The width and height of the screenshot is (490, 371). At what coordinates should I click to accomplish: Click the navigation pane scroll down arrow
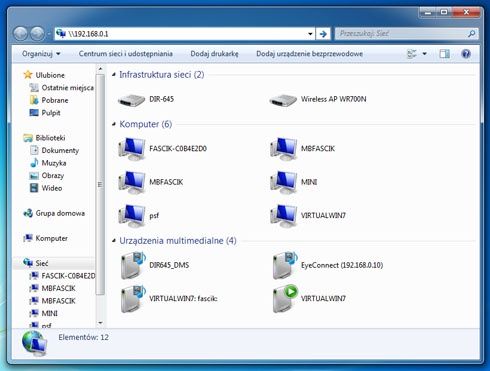point(100,323)
